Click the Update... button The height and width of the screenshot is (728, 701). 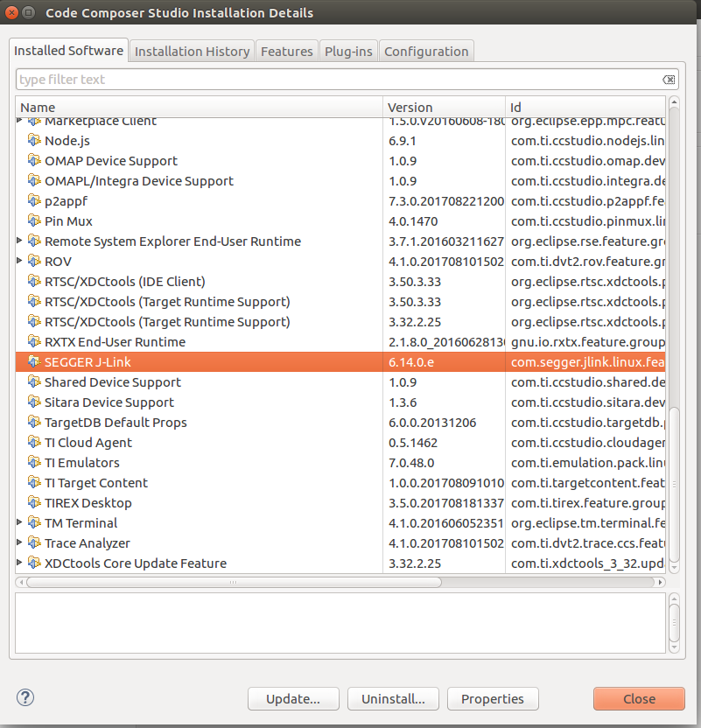(293, 699)
